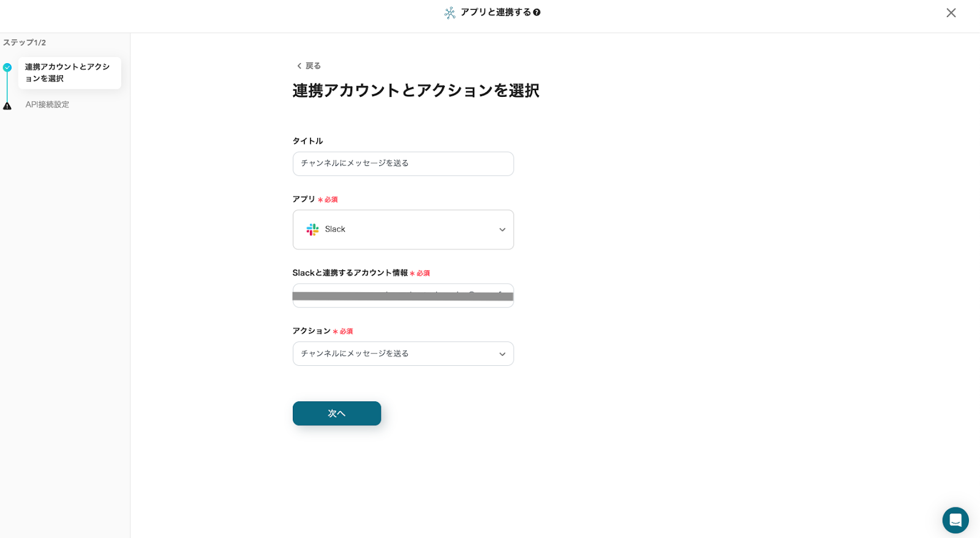Click the back chevron arrow icon
This screenshot has height=538, width=980.
[x=299, y=66]
